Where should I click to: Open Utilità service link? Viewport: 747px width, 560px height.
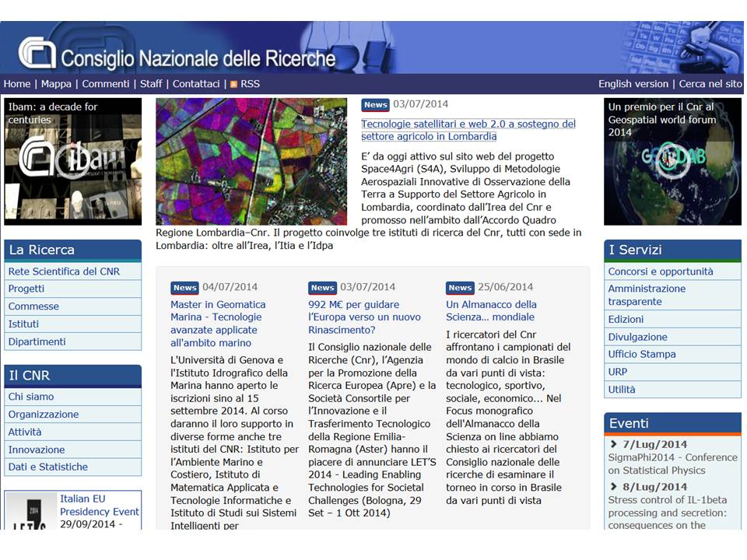tap(672, 390)
